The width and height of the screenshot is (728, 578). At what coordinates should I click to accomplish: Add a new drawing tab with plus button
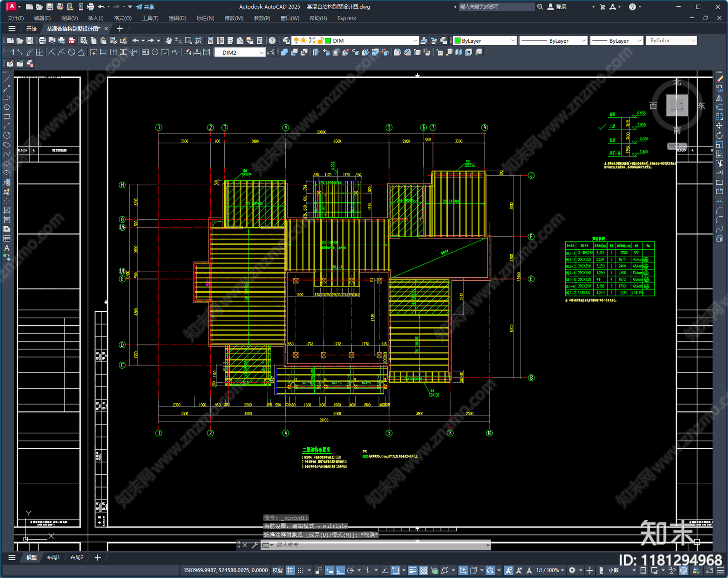click(120, 29)
